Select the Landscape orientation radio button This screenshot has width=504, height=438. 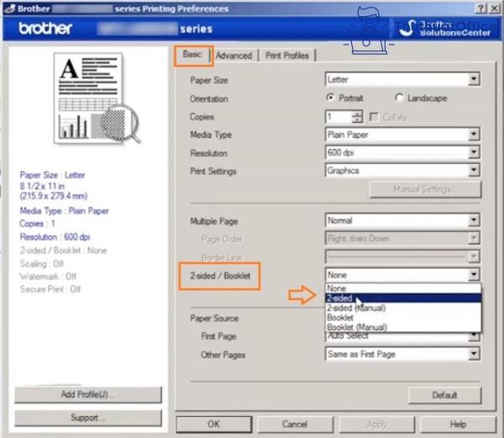(399, 98)
